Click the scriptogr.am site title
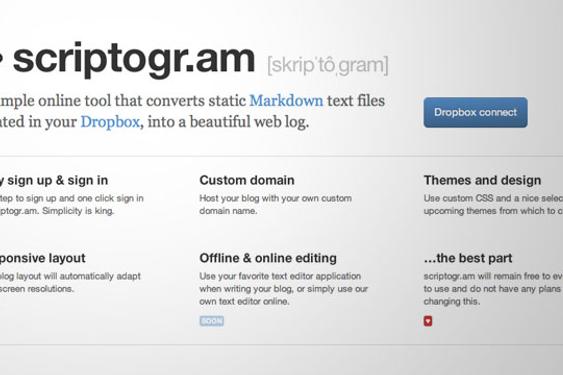This screenshot has width=563, height=375. [134, 59]
